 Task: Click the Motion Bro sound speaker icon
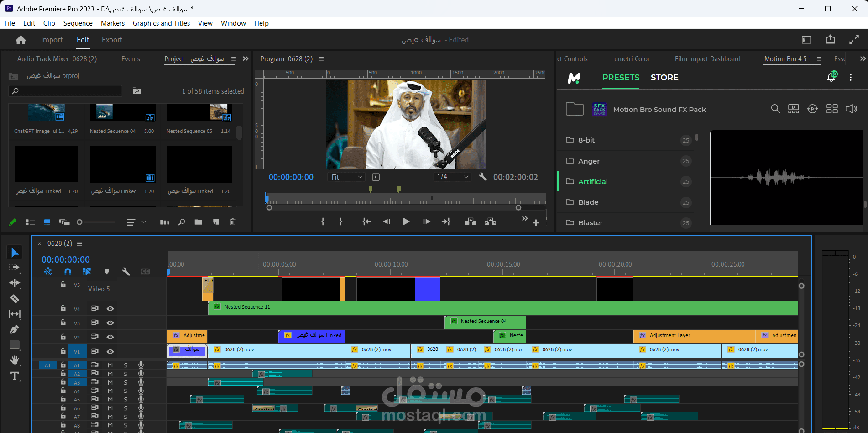(851, 109)
